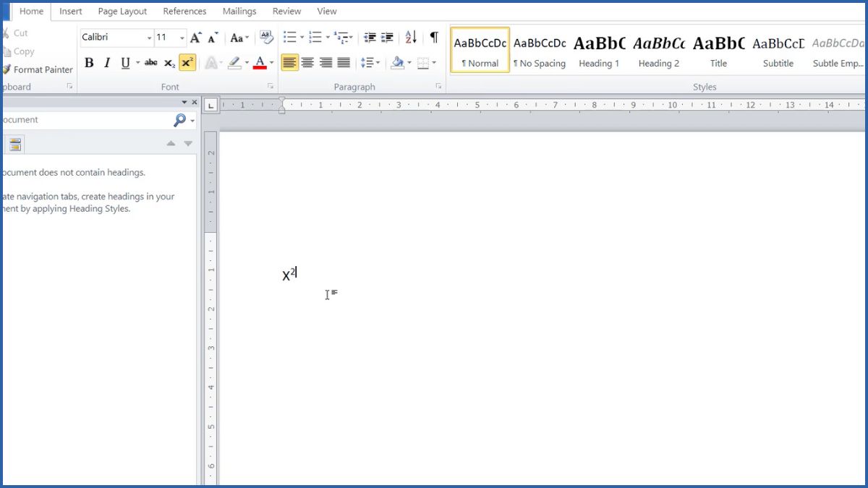Apply the Title style

point(718,50)
